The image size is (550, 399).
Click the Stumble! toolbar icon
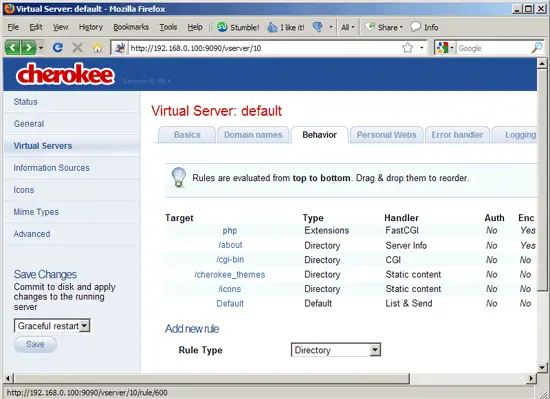point(222,27)
